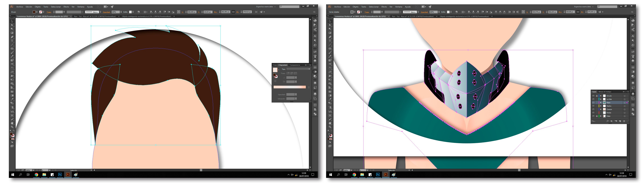Screen dimensions: 644x188
Task: Click the trash icon in Capas panel
Action: (x=624, y=121)
